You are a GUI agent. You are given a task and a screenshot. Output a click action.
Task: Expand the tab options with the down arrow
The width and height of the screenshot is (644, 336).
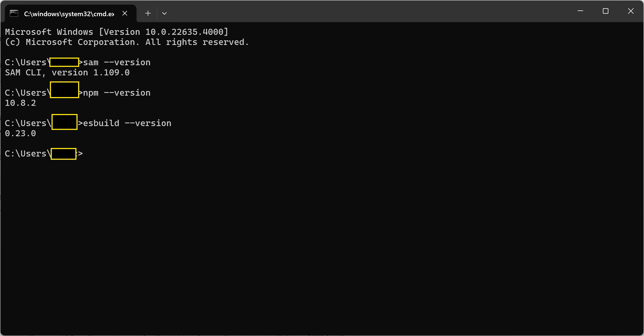[x=164, y=13]
